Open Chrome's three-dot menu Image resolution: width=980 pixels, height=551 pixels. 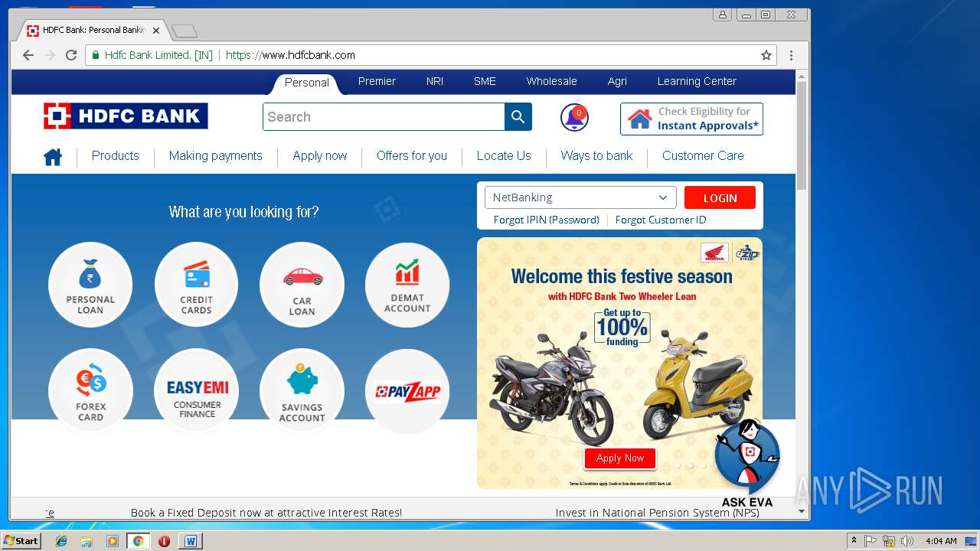791,55
